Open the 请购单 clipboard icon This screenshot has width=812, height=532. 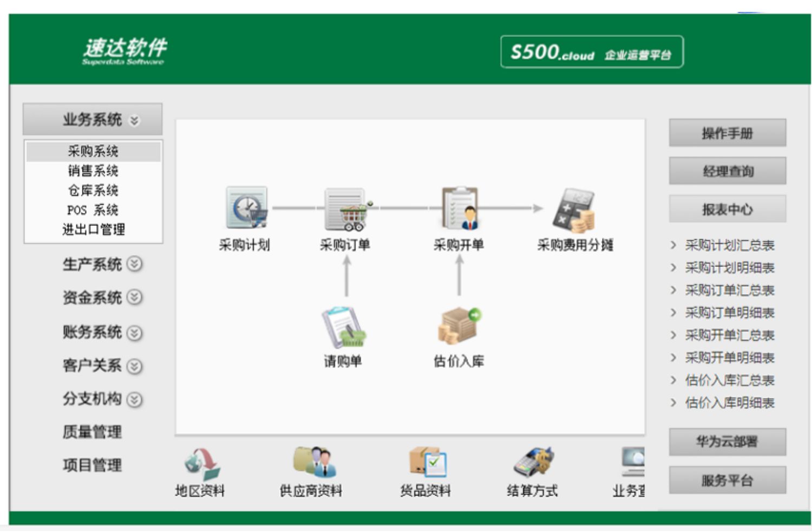pyautogui.click(x=343, y=327)
